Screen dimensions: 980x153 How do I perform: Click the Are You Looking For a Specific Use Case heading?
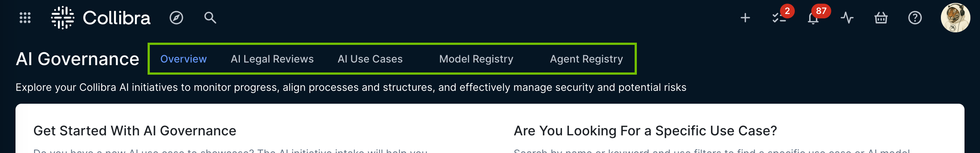(x=645, y=131)
